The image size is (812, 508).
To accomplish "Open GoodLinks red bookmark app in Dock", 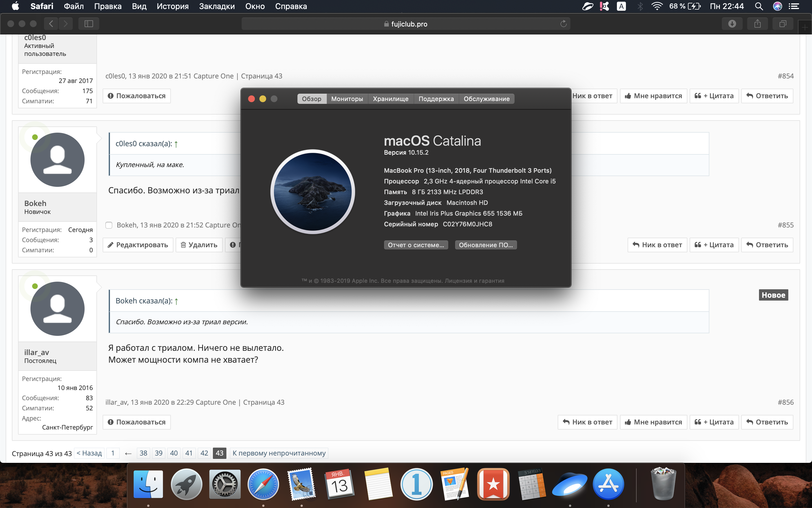I will pos(493,485).
